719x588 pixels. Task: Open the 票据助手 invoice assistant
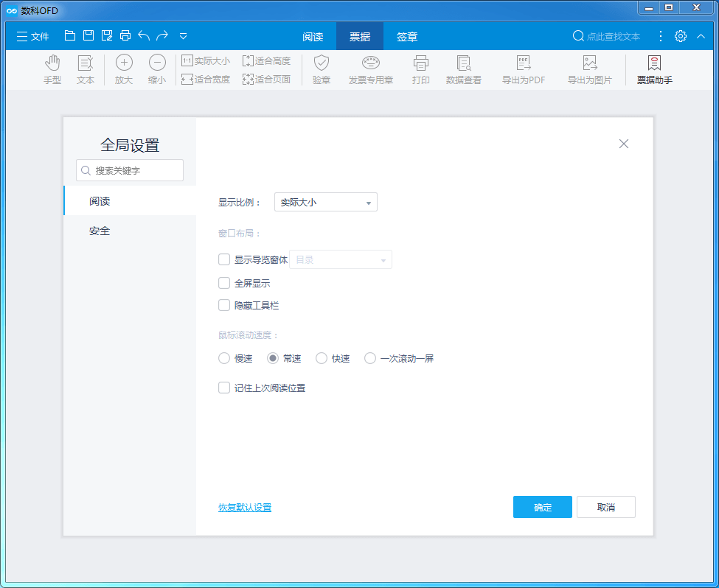[653, 69]
